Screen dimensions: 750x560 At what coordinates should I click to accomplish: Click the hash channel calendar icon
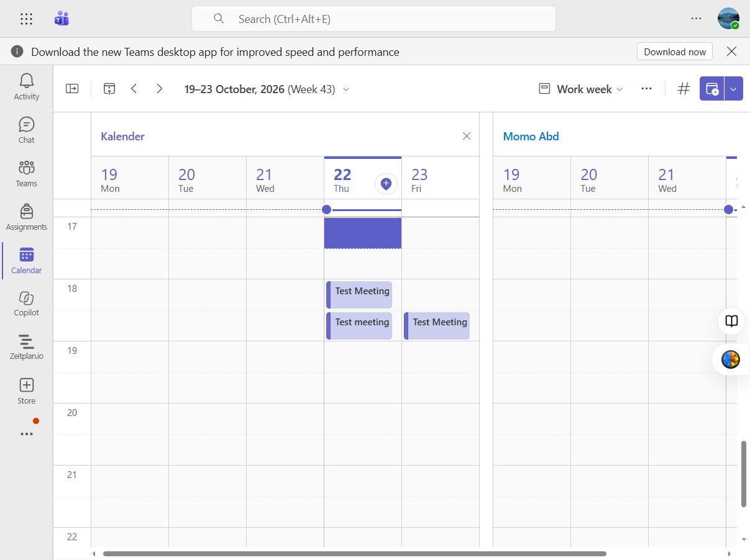pos(684,89)
